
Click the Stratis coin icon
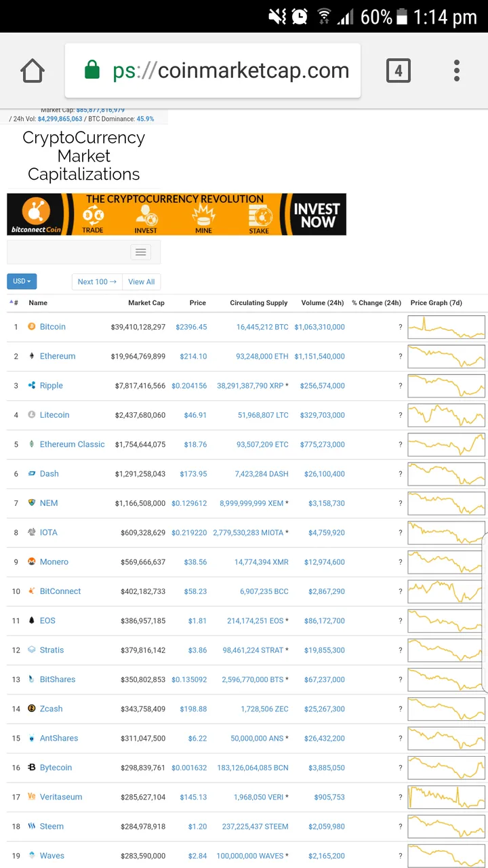pyautogui.click(x=31, y=650)
